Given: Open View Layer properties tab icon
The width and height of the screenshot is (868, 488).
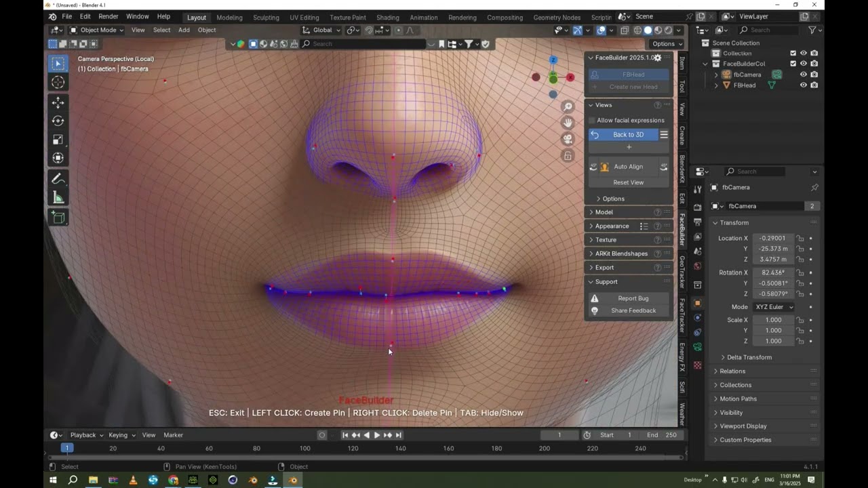Looking at the screenshot, I should pyautogui.click(x=697, y=237).
